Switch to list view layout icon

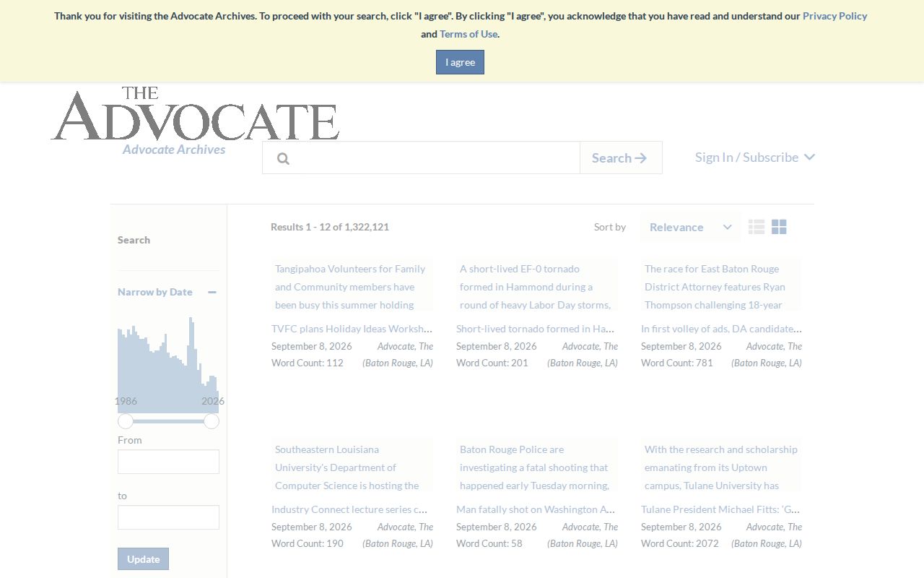point(757,227)
